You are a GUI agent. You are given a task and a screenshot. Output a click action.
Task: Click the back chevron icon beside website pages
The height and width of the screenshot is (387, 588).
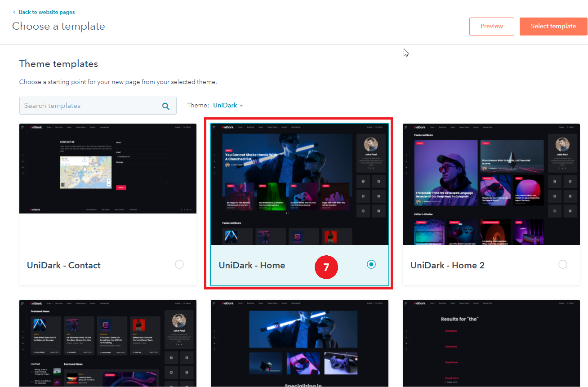coord(14,12)
